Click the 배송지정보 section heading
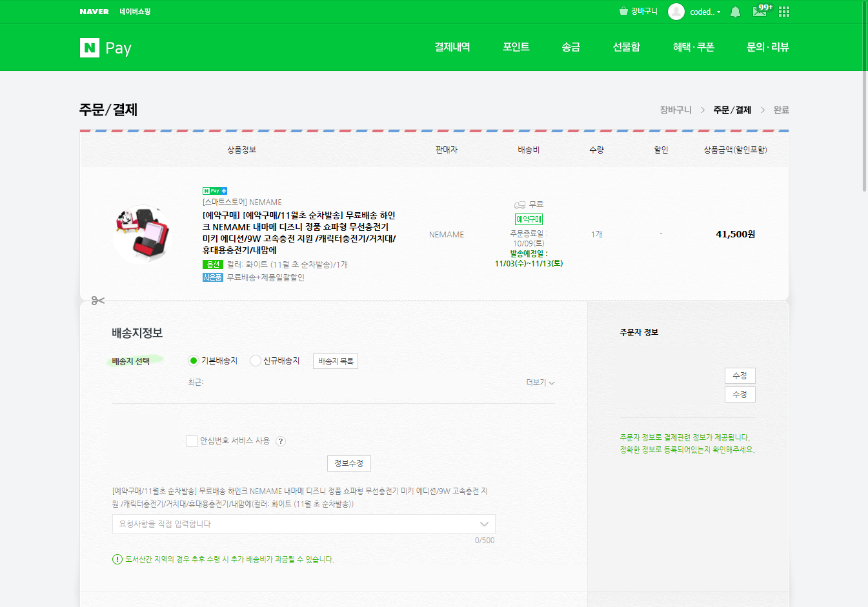Image resolution: width=868 pixels, height=607 pixels. (x=137, y=333)
